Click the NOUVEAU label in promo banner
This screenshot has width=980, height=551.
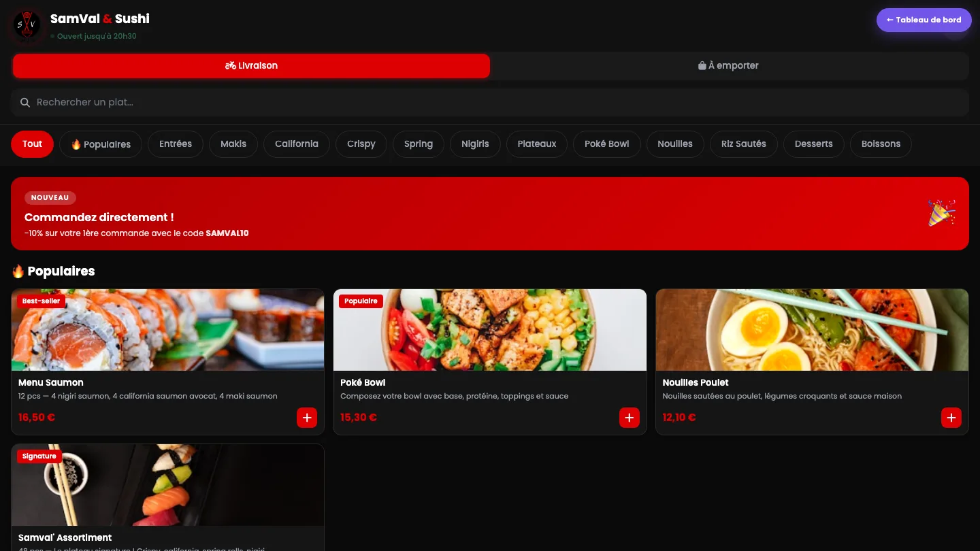[50, 198]
